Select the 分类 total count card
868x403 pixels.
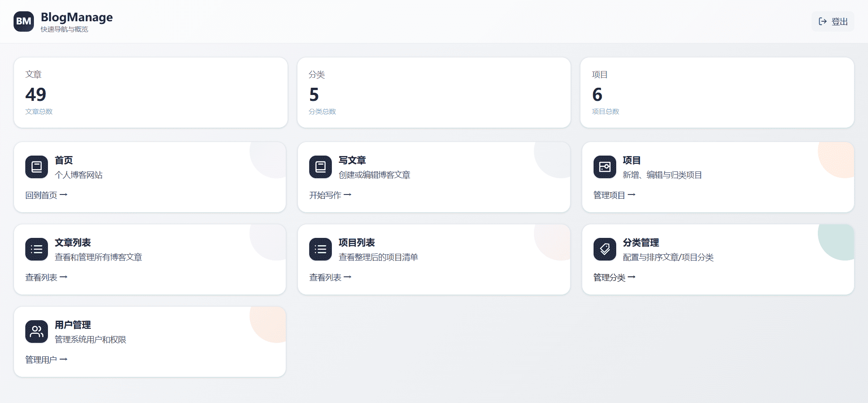pyautogui.click(x=434, y=92)
